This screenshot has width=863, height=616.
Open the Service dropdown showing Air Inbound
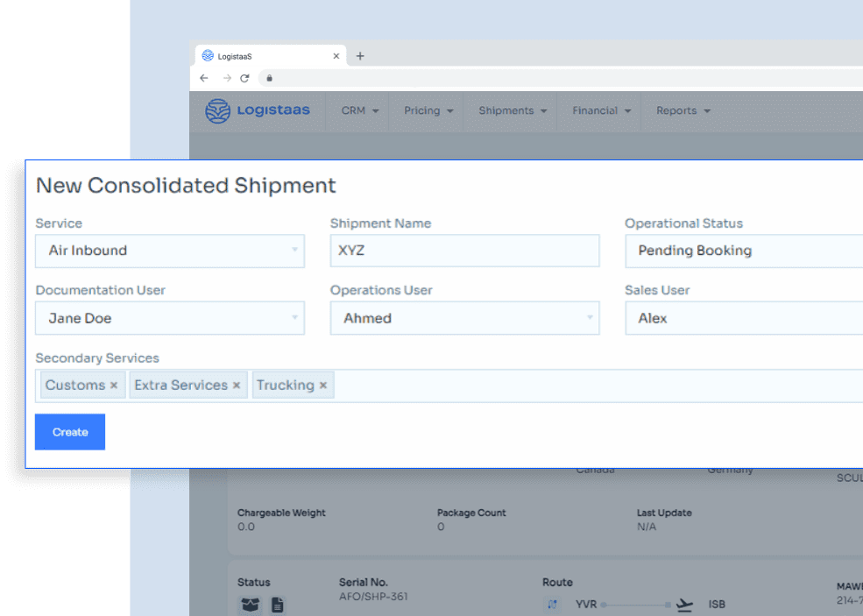click(x=169, y=251)
